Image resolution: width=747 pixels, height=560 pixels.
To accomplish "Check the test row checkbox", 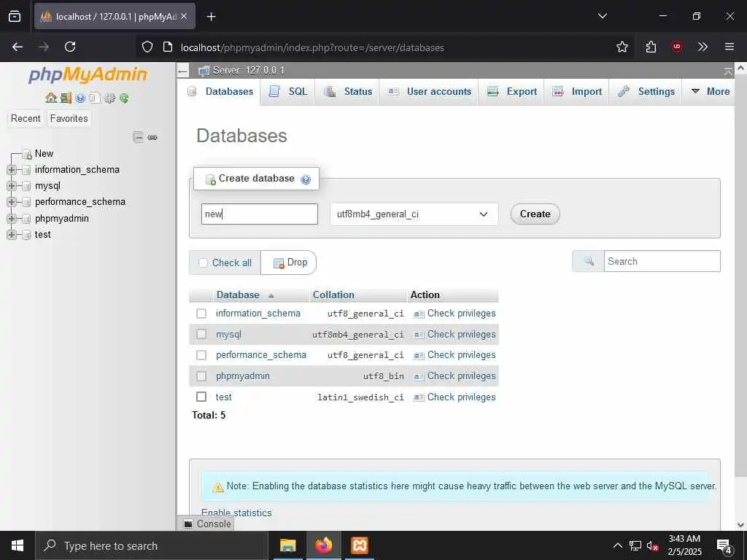I will click(201, 397).
